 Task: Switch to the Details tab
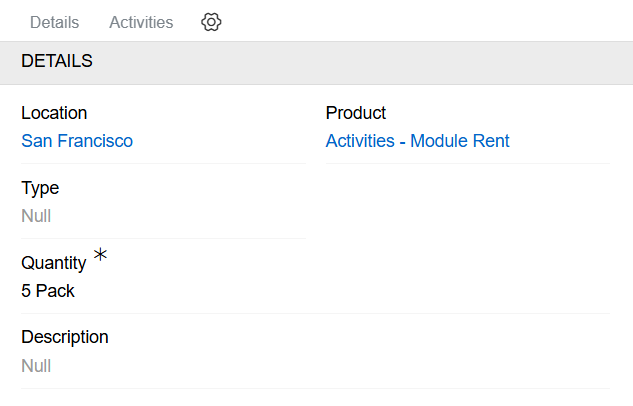tap(54, 22)
